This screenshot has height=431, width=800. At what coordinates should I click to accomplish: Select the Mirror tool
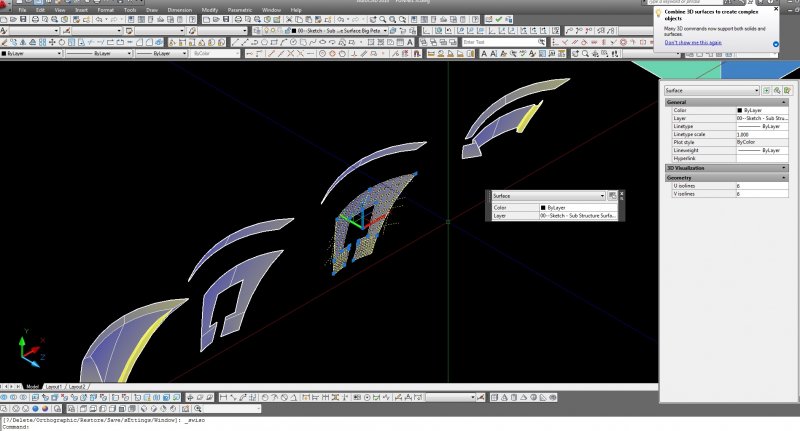click(23, 42)
